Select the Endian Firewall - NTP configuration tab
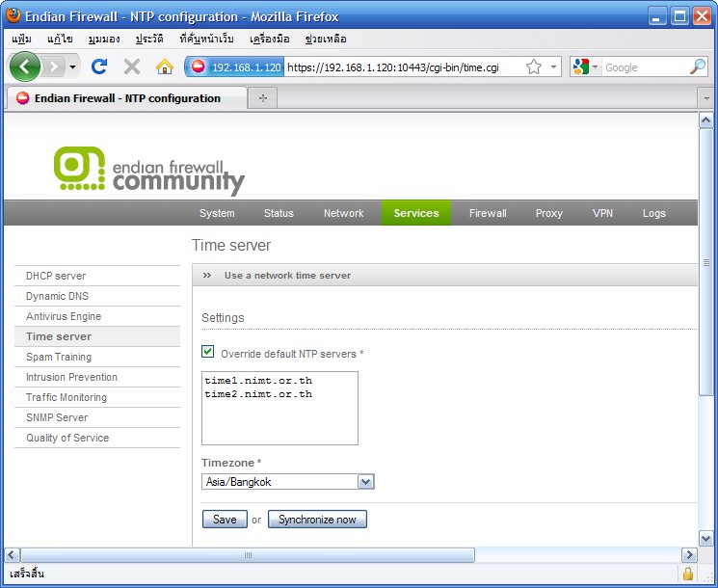The height and width of the screenshot is (588, 718). click(x=126, y=98)
